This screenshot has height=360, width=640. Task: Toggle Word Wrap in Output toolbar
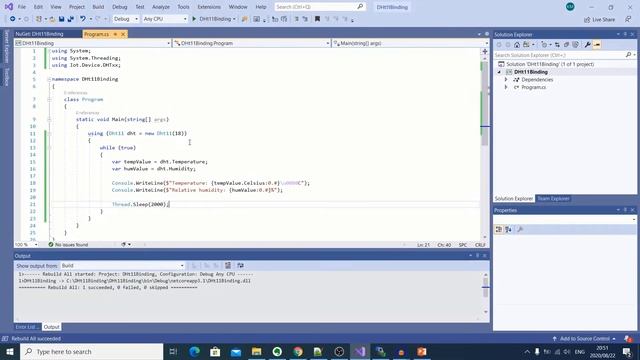[240, 266]
